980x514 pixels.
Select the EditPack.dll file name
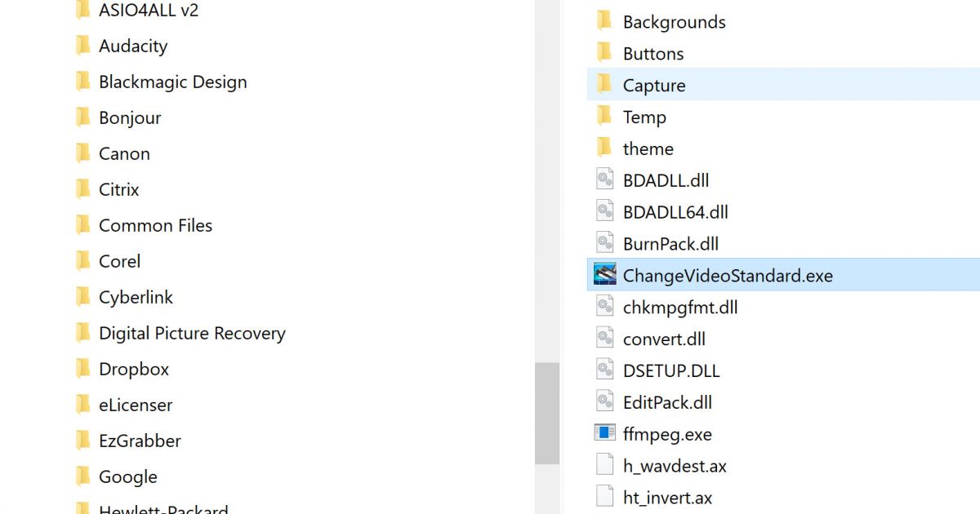click(667, 402)
